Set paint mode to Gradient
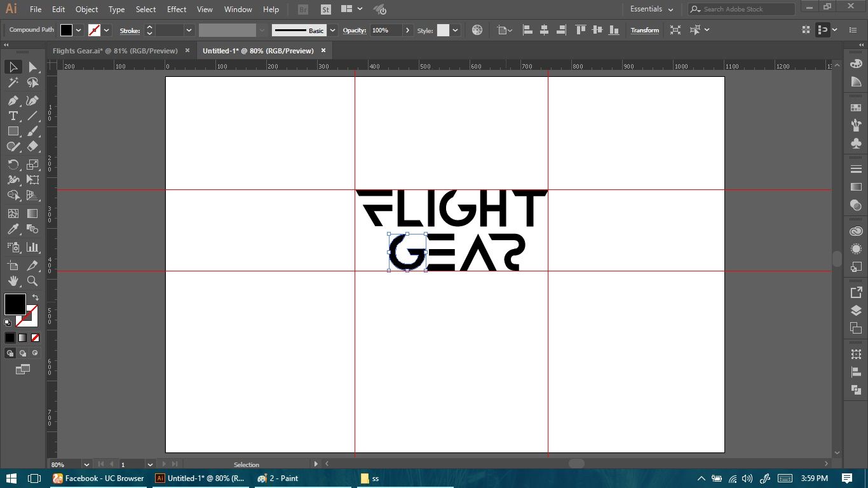Image resolution: width=868 pixels, height=488 pixels. point(23,337)
